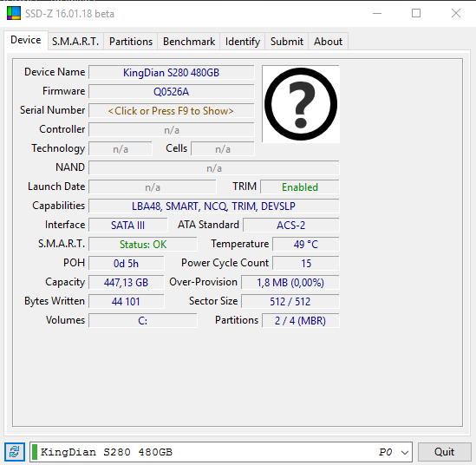Screen dimensions: 476x465
Task: Click the Cells n/a field
Action: [x=223, y=149]
